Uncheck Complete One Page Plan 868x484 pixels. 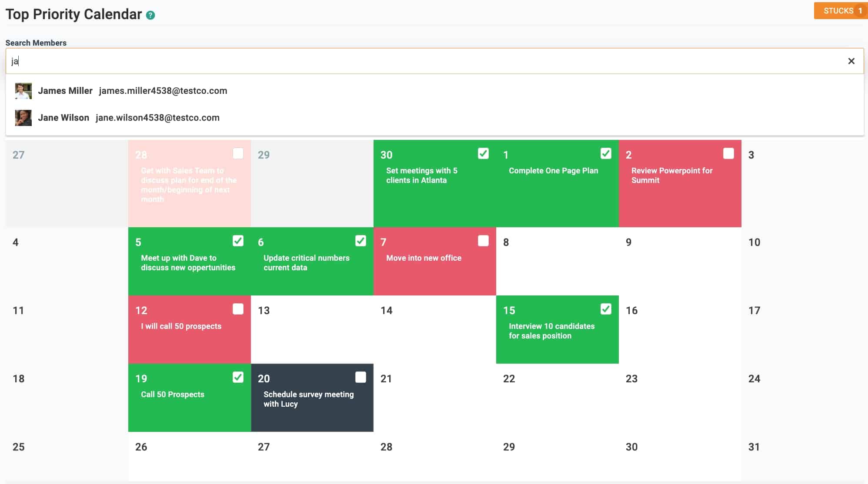pyautogui.click(x=606, y=153)
